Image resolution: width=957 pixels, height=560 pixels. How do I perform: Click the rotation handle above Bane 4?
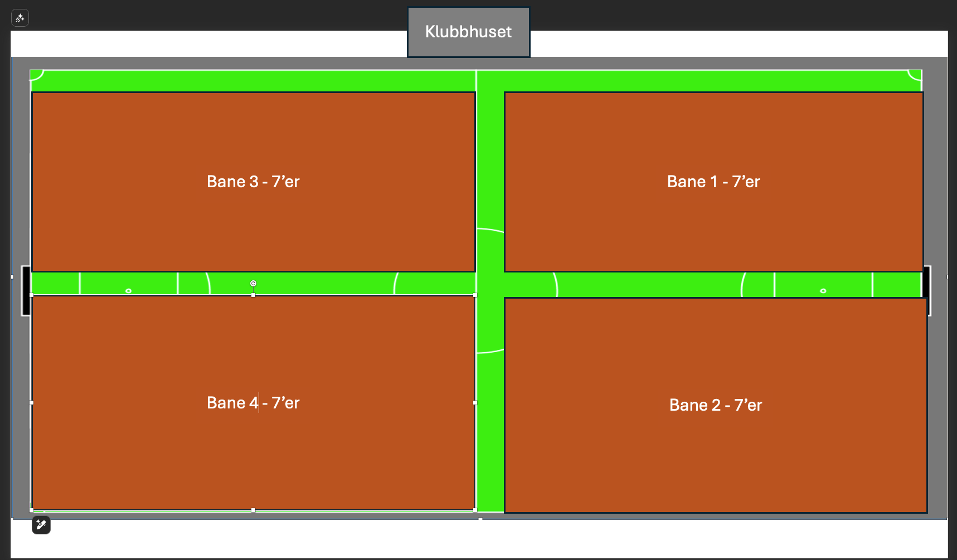pos(254,284)
